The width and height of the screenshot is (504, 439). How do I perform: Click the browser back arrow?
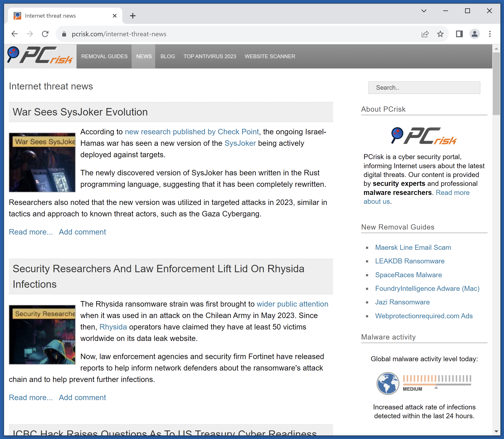(x=15, y=34)
